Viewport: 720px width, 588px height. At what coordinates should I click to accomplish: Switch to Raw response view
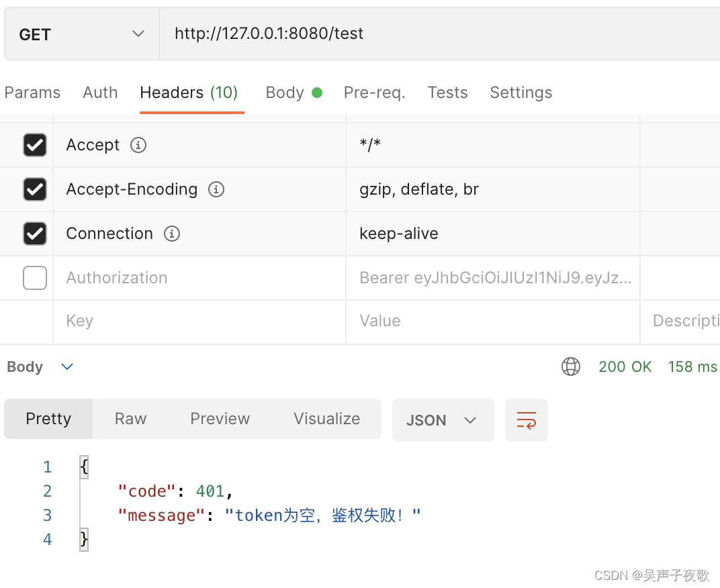tap(130, 419)
